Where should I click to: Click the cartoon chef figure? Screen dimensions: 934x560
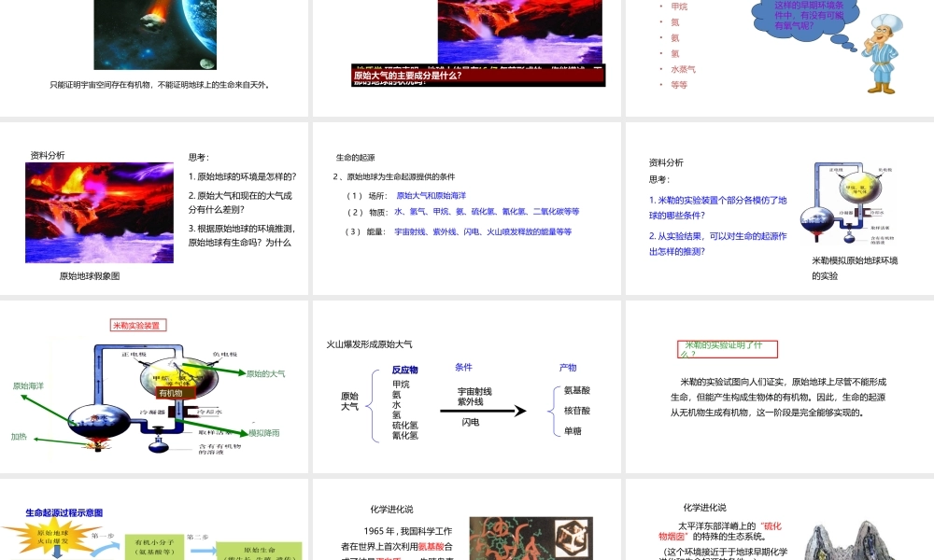coord(882,55)
